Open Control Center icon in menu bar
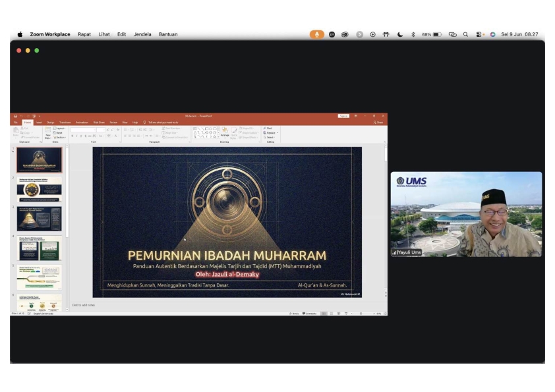 (479, 34)
